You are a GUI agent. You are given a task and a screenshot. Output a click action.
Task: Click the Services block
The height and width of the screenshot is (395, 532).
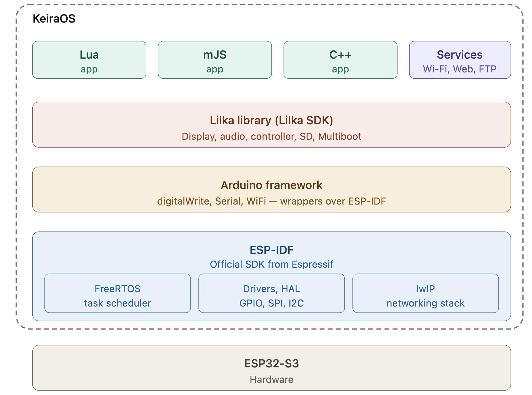click(460, 60)
